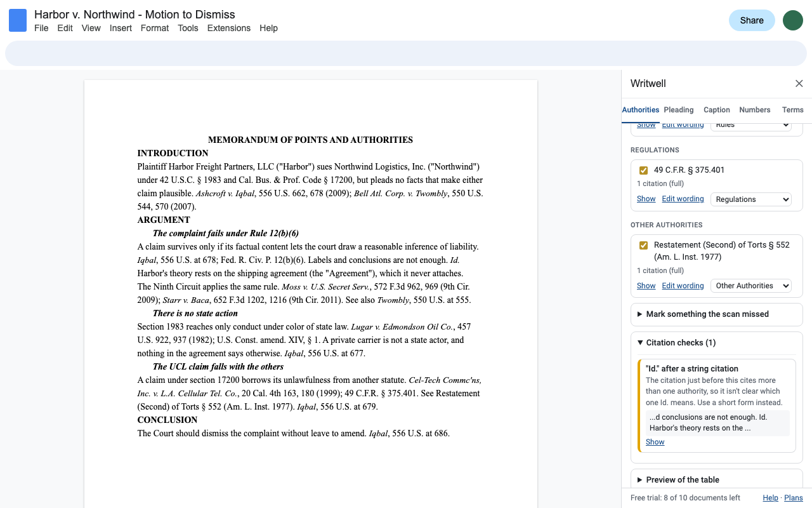Click Show under 49 C.F.R. § 375.401
This screenshot has height=508, width=812.
click(646, 199)
